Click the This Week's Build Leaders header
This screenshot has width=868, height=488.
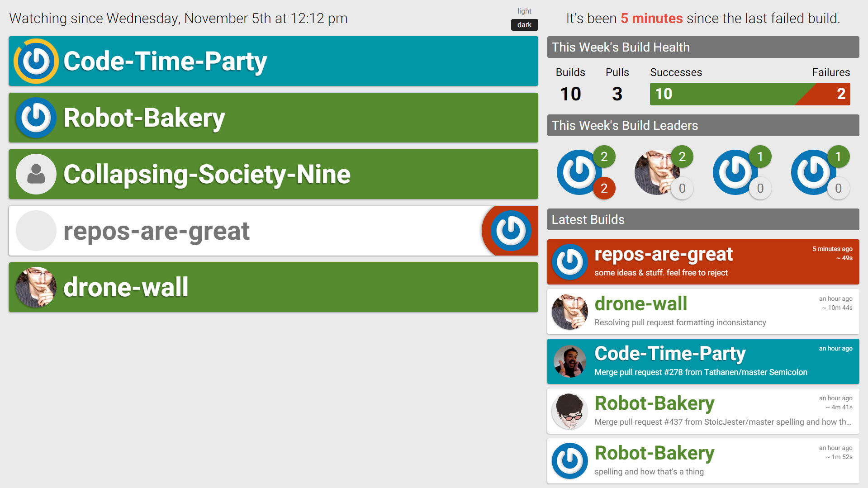pyautogui.click(x=703, y=125)
